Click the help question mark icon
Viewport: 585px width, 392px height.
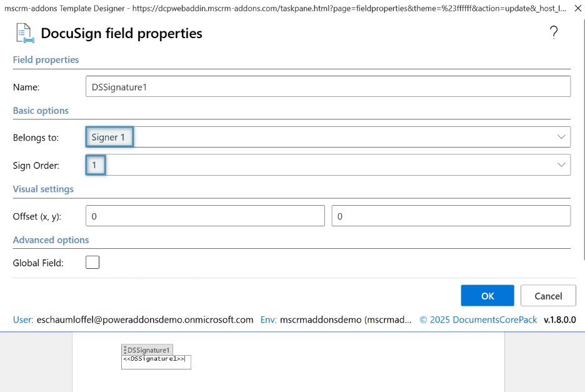point(553,33)
